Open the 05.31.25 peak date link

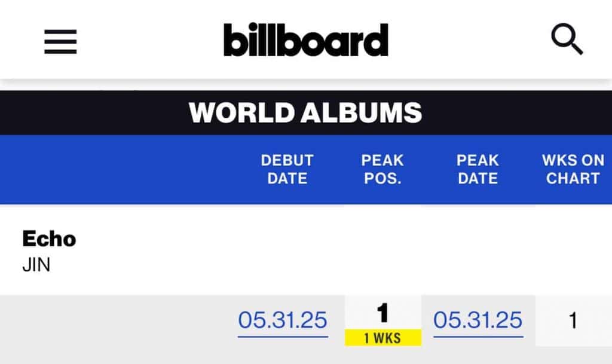coord(478,320)
